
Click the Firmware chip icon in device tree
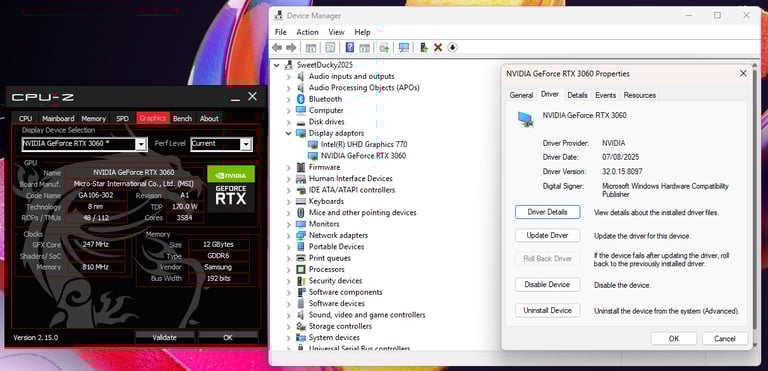[x=301, y=167]
